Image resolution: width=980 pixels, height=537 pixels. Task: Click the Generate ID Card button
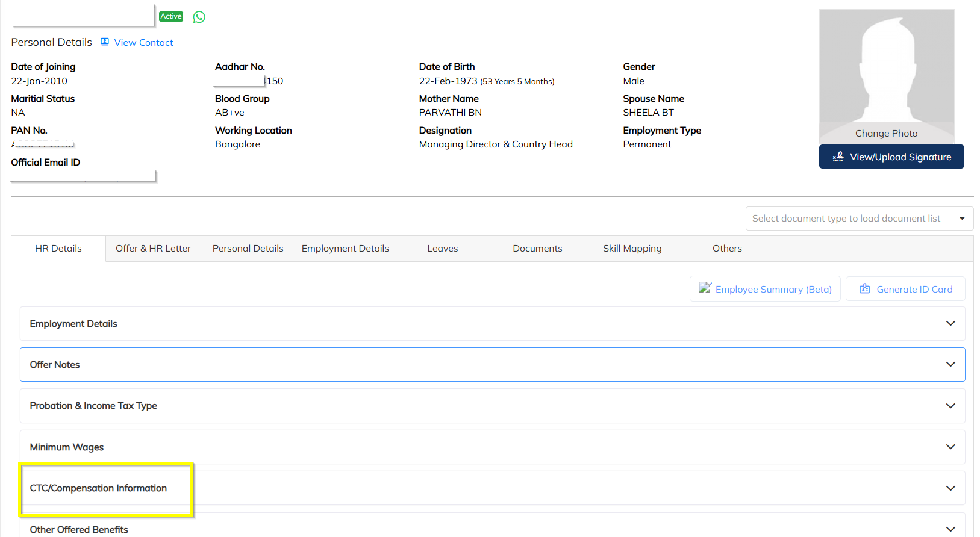[x=905, y=289]
